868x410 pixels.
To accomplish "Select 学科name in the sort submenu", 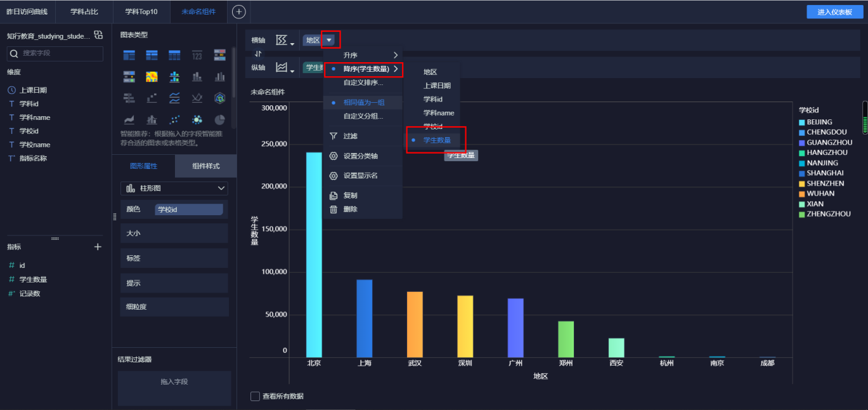I will coord(438,113).
